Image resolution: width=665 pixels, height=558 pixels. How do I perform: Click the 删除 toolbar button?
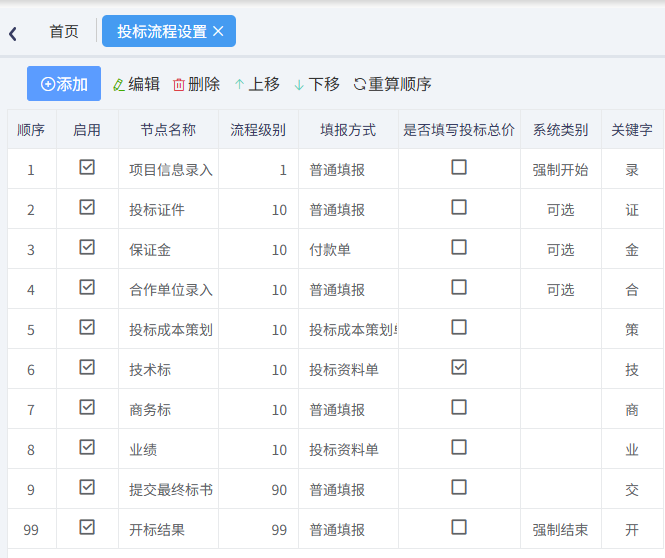pos(196,84)
